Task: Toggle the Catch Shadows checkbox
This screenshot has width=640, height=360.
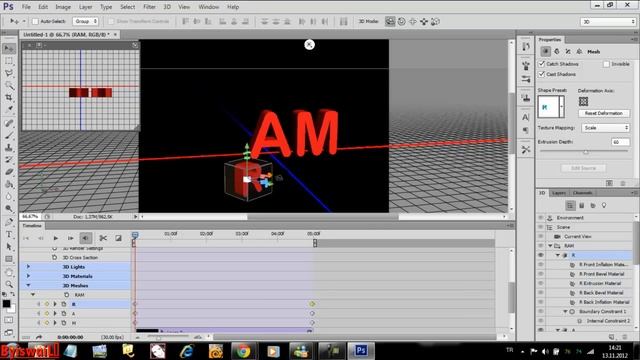Action: (542, 64)
